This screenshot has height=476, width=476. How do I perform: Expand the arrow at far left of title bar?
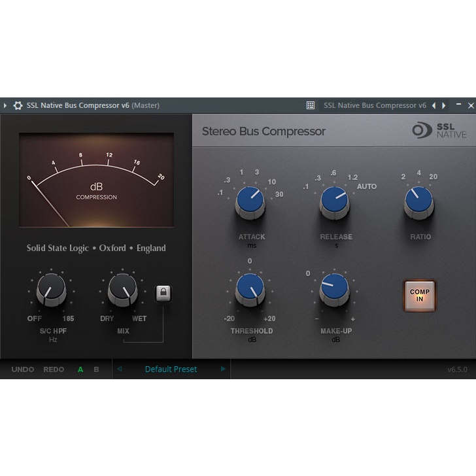(x=5, y=105)
